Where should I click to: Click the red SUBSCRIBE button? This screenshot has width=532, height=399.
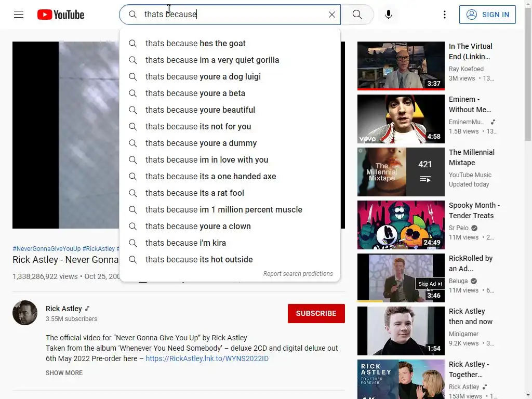316,313
